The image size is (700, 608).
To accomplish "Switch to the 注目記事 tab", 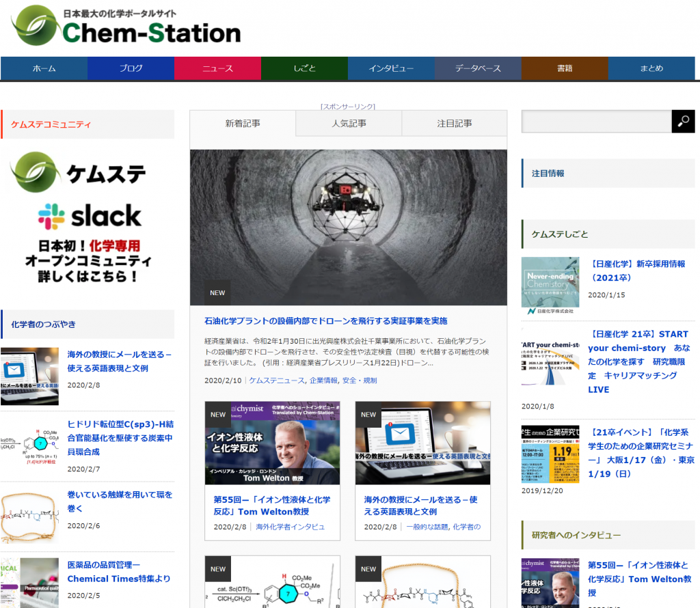I will pos(455,124).
